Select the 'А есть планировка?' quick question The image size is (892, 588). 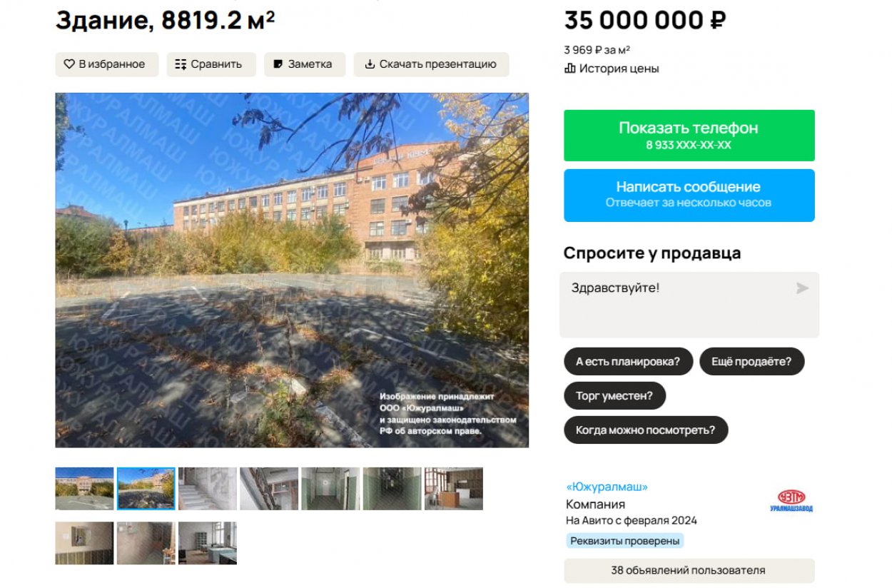[x=628, y=361]
